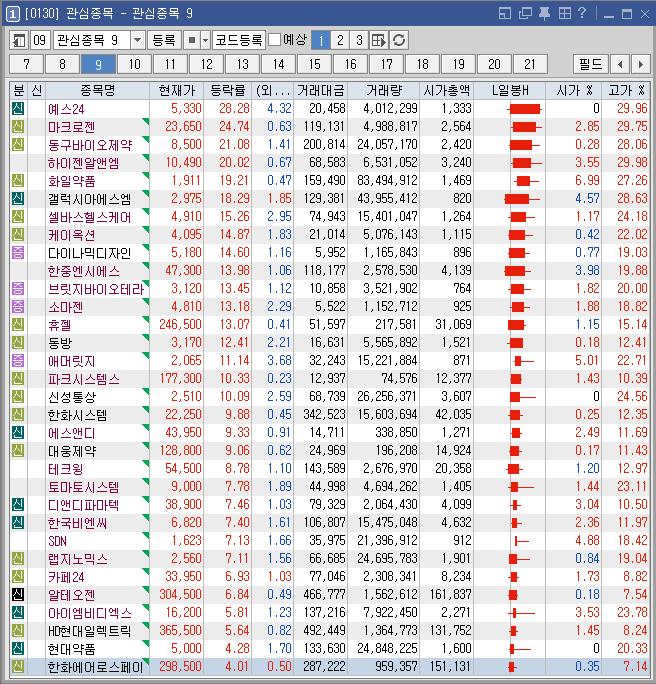Select view preset button 3

point(359,41)
